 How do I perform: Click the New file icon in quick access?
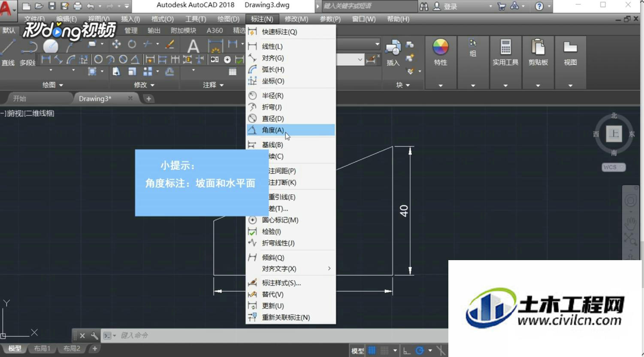point(26,6)
